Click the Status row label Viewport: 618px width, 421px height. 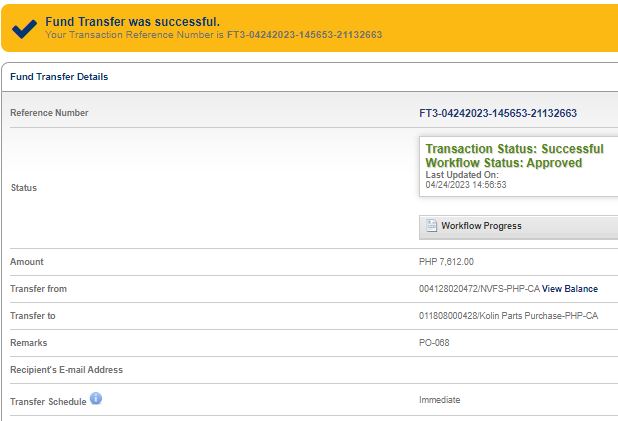tap(24, 187)
